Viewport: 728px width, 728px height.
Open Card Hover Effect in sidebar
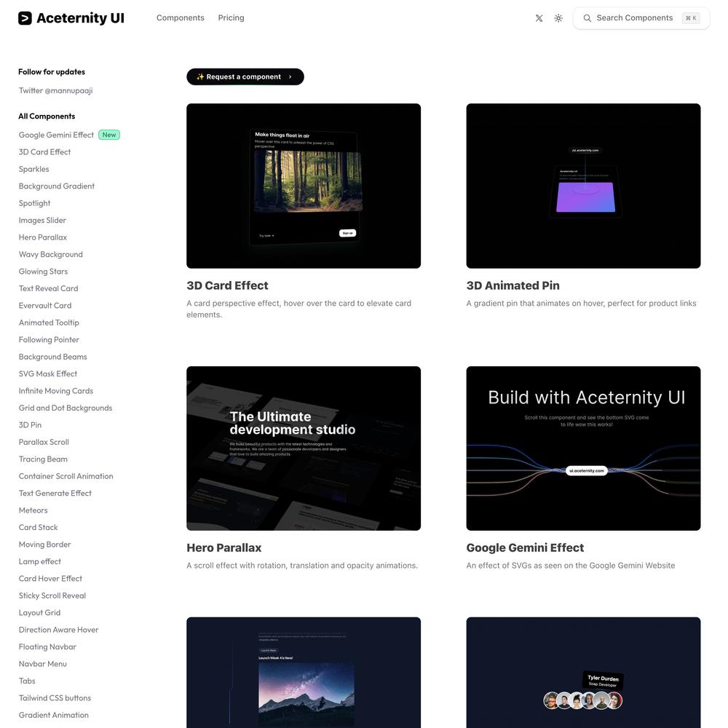[x=50, y=579]
